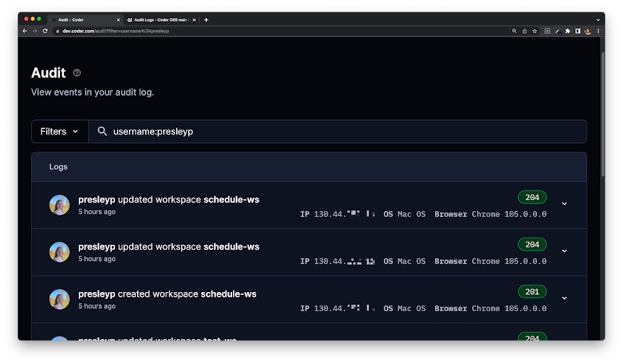
Task: Click presleyp's avatar on created workspace row
Action: pyautogui.click(x=59, y=299)
